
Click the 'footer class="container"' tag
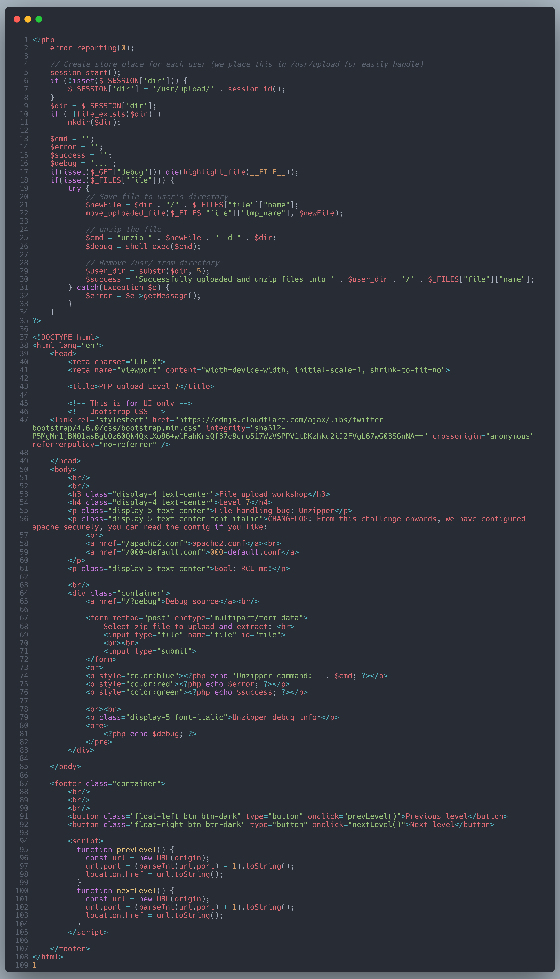(x=108, y=783)
